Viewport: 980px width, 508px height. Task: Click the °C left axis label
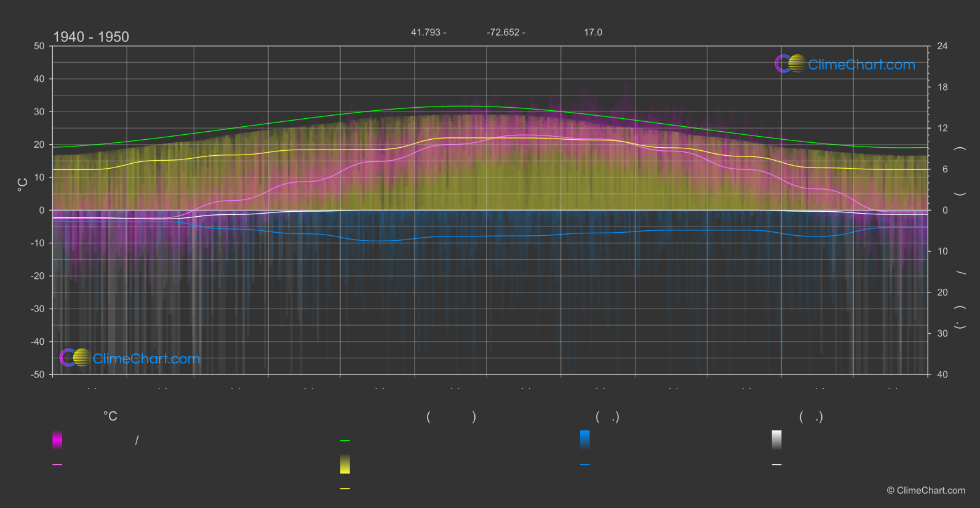(x=23, y=185)
